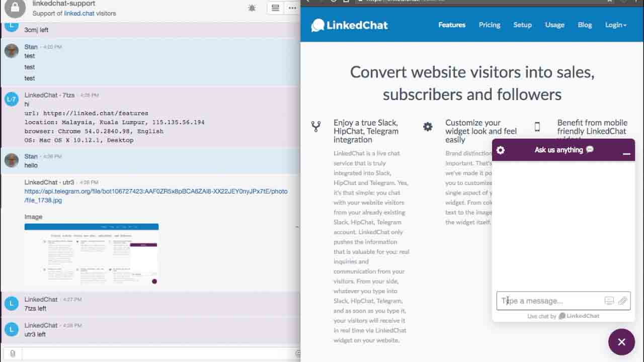This screenshot has width=644, height=362.
Task: Go to the Setup nav item
Action: [x=522, y=25]
